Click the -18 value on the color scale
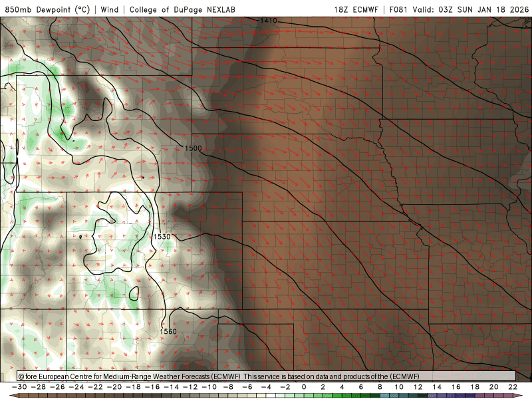 pos(134,387)
